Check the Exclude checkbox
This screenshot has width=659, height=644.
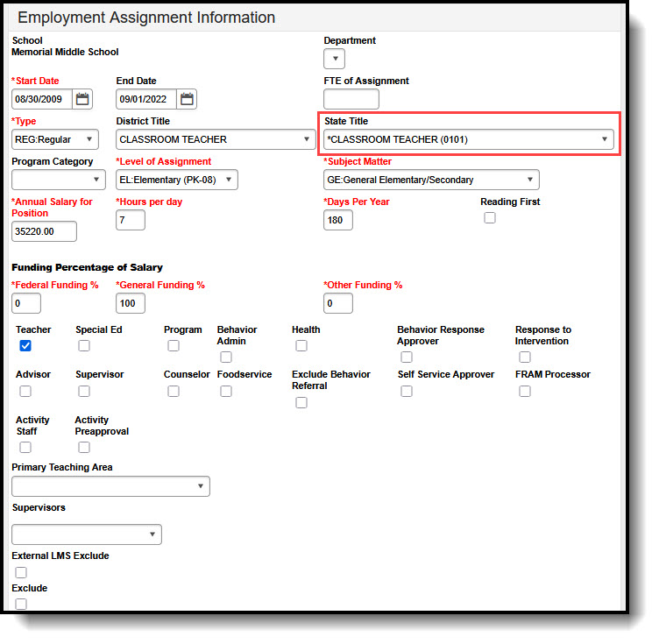click(x=21, y=604)
